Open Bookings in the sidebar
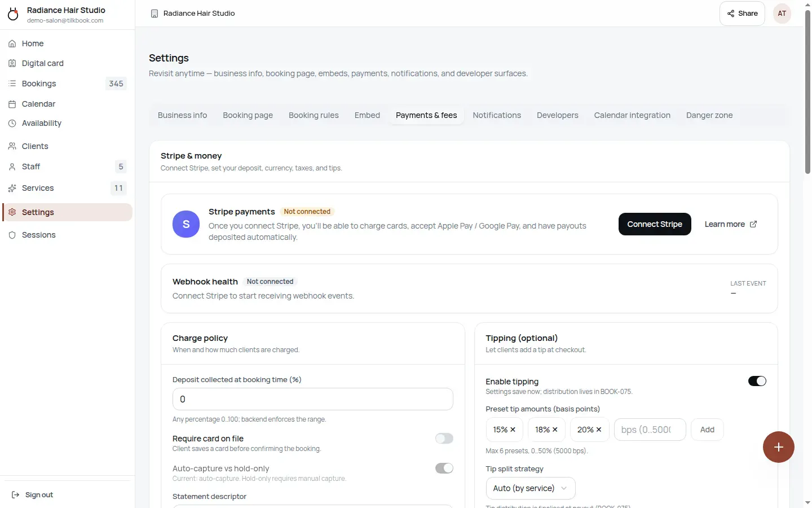The width and height of the screenshot is (812, 508). [68, 84]
